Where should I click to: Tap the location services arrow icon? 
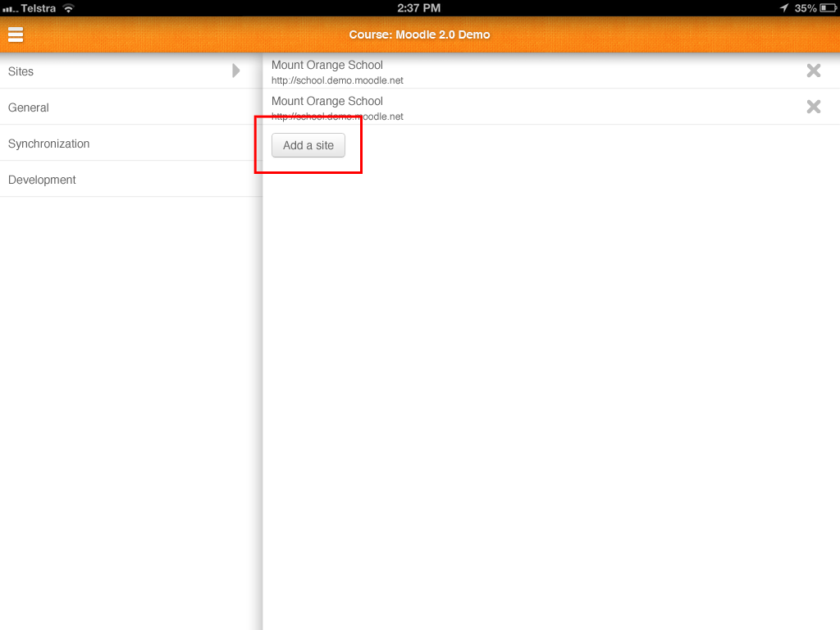coord(783,7)
